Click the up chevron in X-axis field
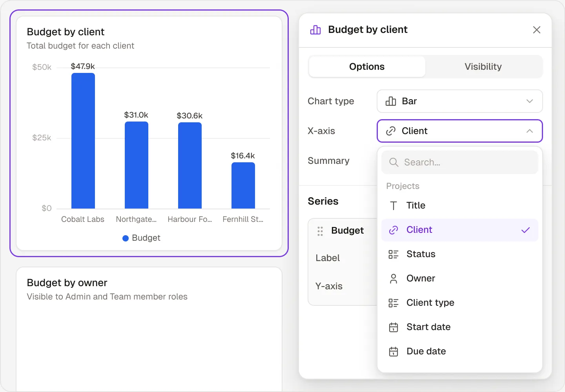Image resolution: width=565 pixels, height=392 pixels. click(x=530, y=131)
